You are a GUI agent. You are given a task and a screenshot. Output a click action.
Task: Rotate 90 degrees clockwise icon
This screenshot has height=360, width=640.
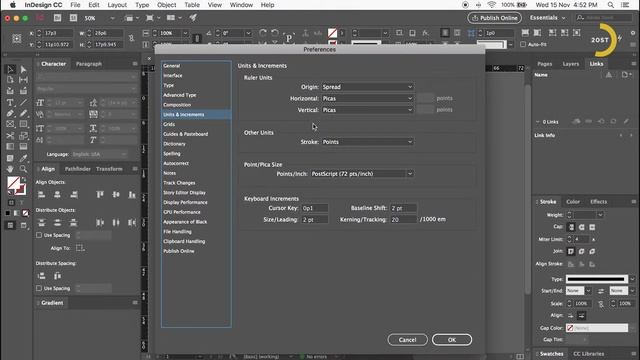click(x=263, y=33)
